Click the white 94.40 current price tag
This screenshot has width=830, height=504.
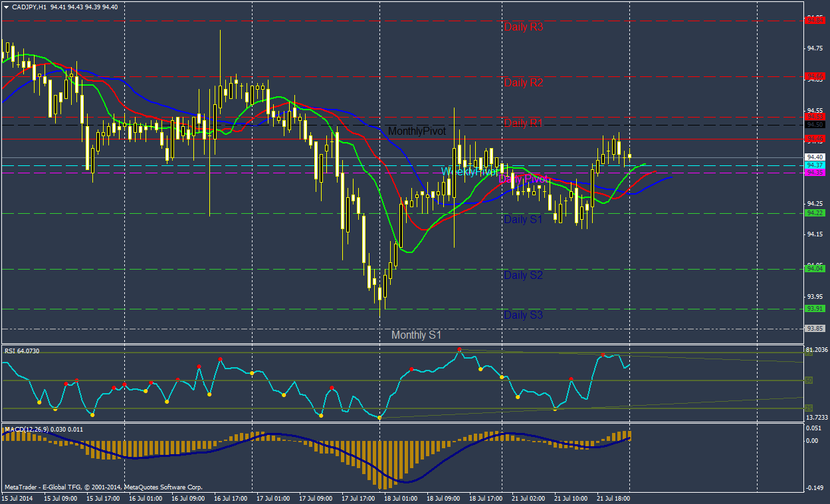(x=815, y=157)
